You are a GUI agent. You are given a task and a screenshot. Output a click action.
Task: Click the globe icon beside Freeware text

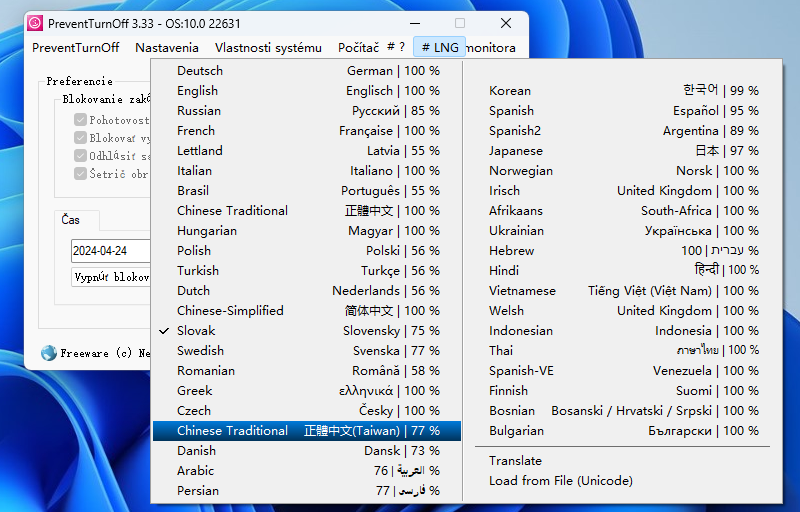(48, 353)
